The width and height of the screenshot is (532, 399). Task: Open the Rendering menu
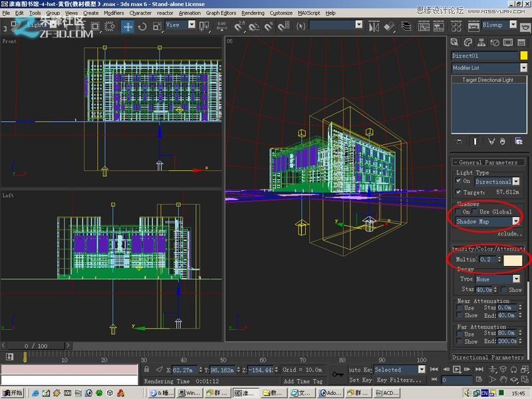253,13
